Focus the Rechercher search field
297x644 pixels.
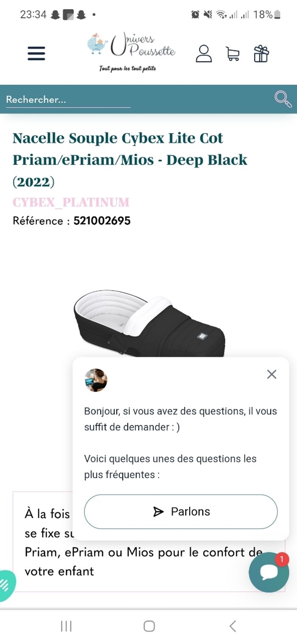(x=68, y=100)
